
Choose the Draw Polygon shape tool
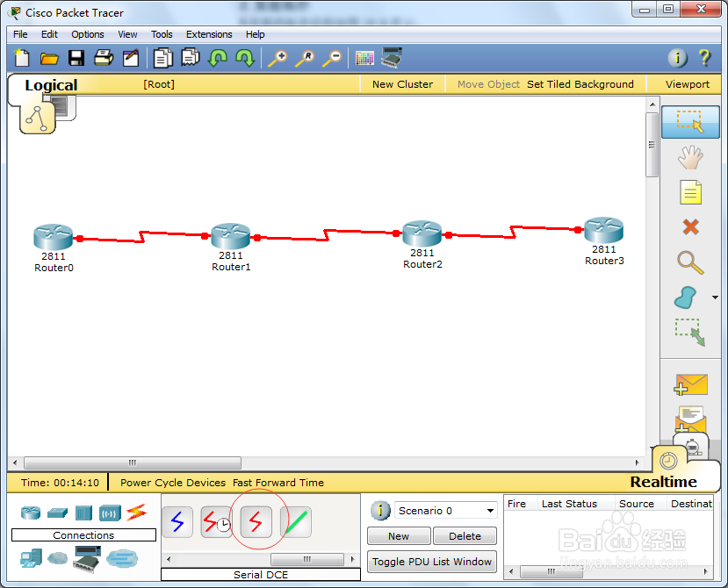click(686, 298)
